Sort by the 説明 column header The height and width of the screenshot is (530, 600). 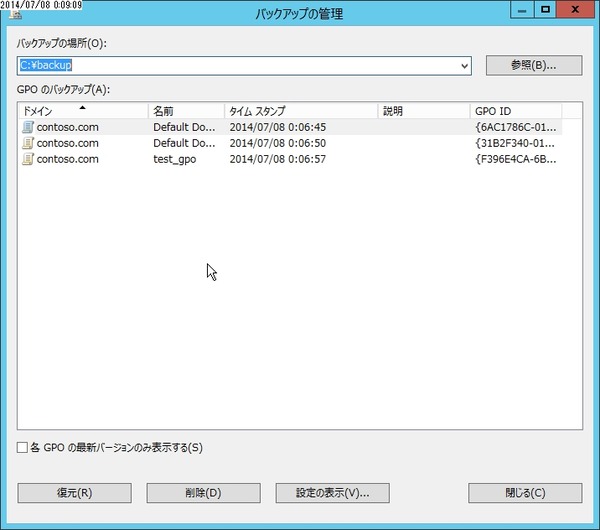(x=424, y=111)
